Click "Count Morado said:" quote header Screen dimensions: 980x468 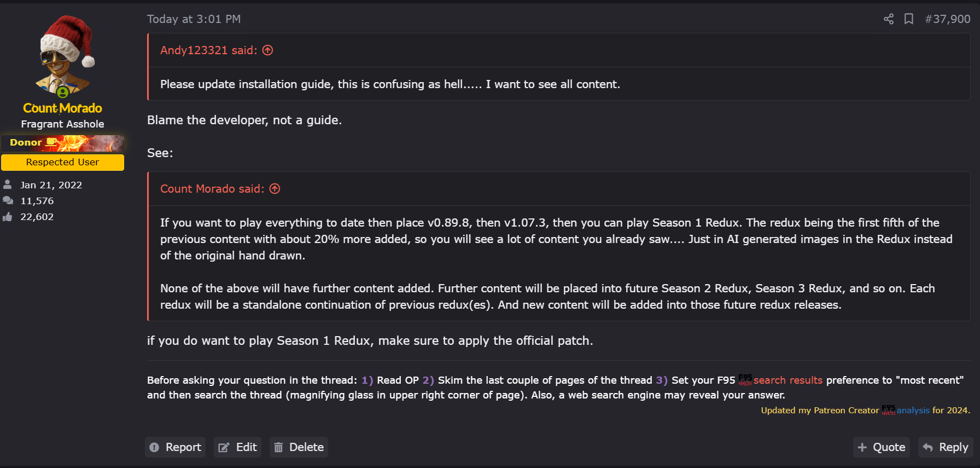tap(212, 189)
